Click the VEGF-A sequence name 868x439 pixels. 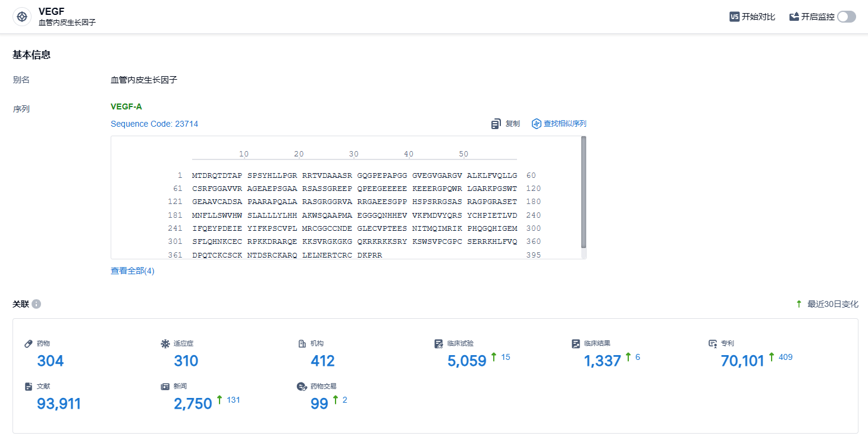[x=126, y=107]
